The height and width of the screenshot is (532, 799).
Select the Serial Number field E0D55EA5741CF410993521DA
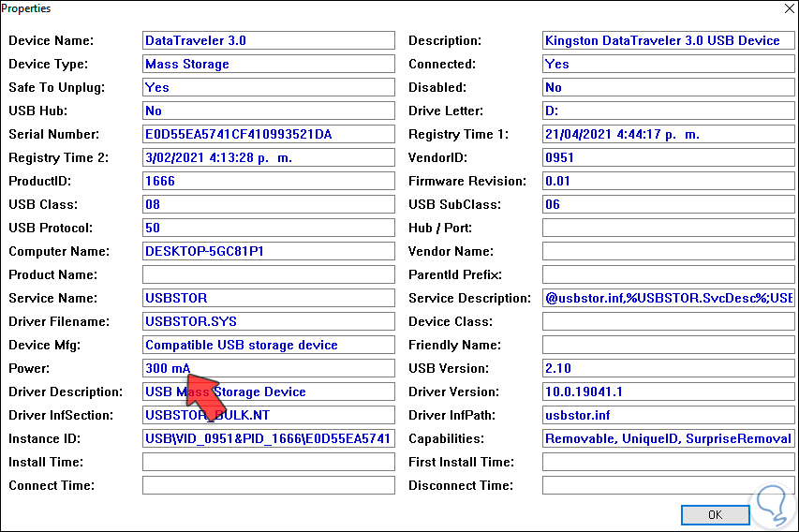click(x=269, y=134)
